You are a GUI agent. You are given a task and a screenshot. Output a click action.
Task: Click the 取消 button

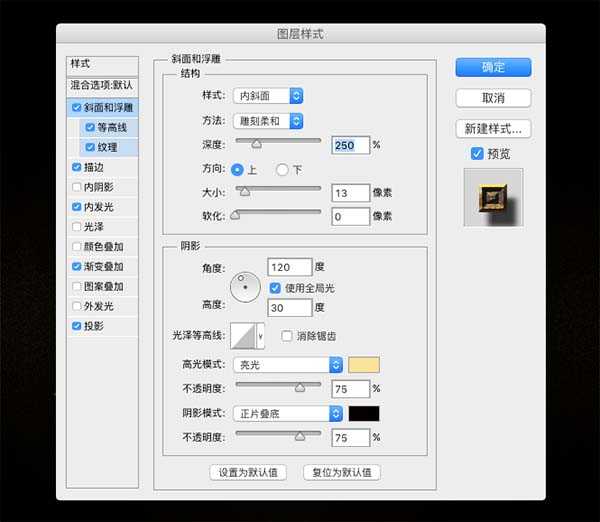coord(493,98)
